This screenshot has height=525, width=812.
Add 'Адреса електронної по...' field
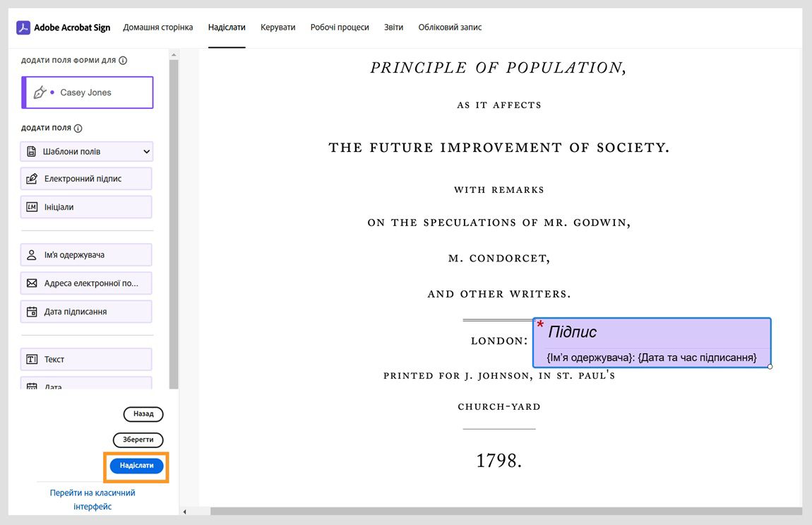(x=86, y=283)
